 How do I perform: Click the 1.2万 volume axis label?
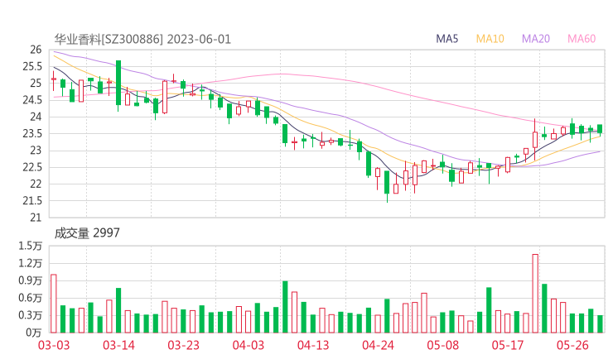[x=30, y=263]
